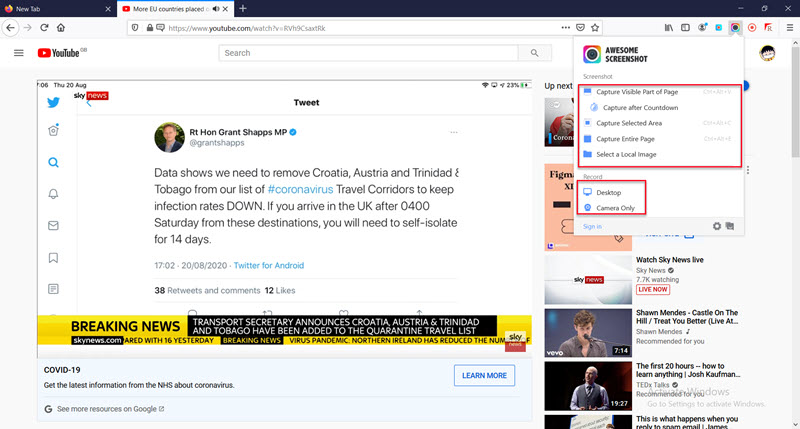Open See more resources on Google

[x=110, y=409]
